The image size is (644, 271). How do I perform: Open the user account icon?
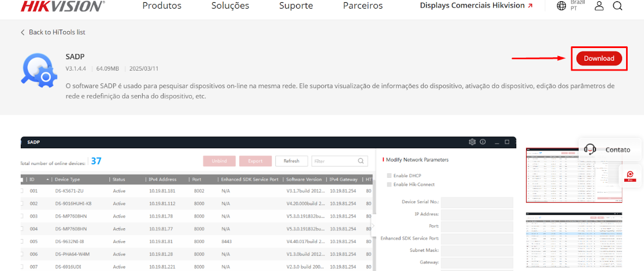point(599,6)
